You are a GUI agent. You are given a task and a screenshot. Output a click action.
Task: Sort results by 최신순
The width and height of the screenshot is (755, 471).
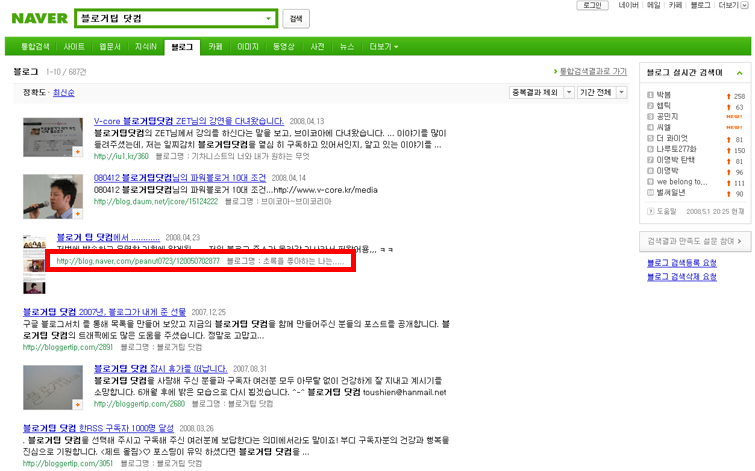click(64, 92)
